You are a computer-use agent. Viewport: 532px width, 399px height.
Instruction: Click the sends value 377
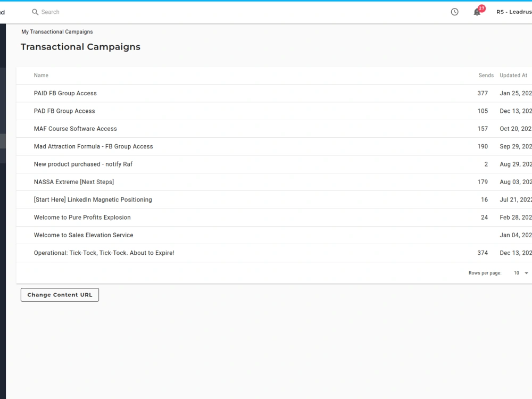tap(483, 93)
